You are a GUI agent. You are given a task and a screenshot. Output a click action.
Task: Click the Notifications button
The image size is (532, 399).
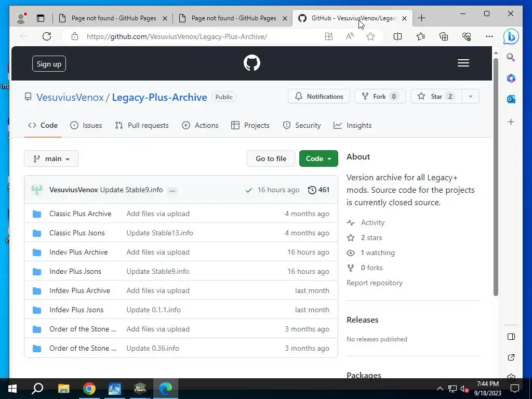point(319,97)
